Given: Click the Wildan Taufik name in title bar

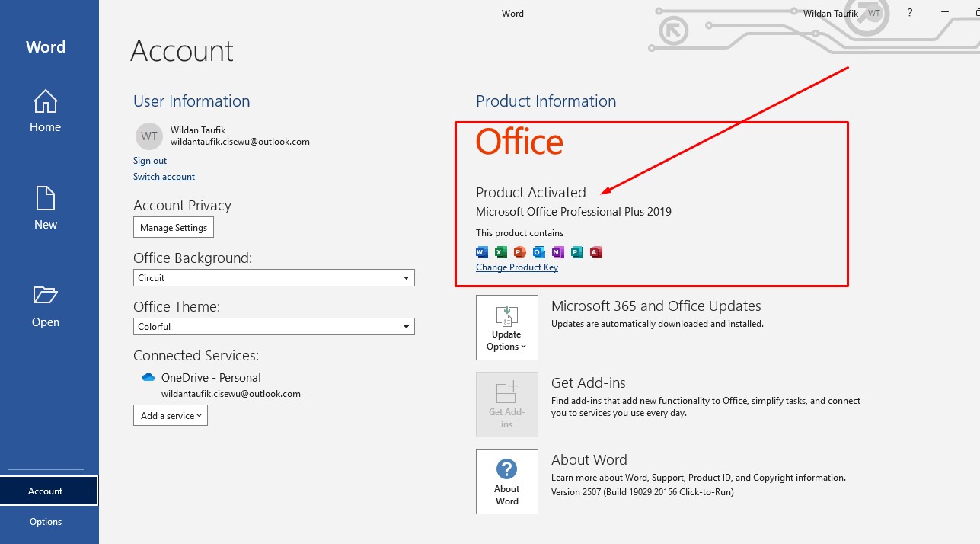Looking at the screenshot, I should click(x=831, y=14).
